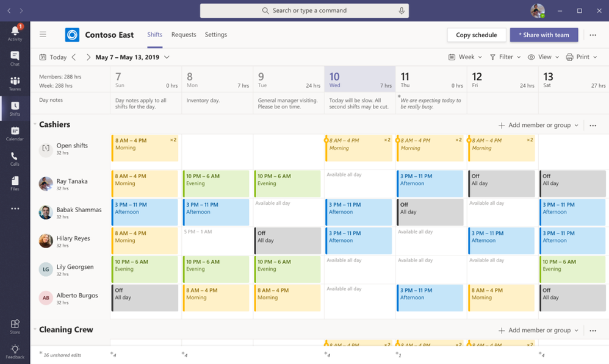Open Sunday open shift 8 AM – 4 PM Morning

click(x=145, y=148)
